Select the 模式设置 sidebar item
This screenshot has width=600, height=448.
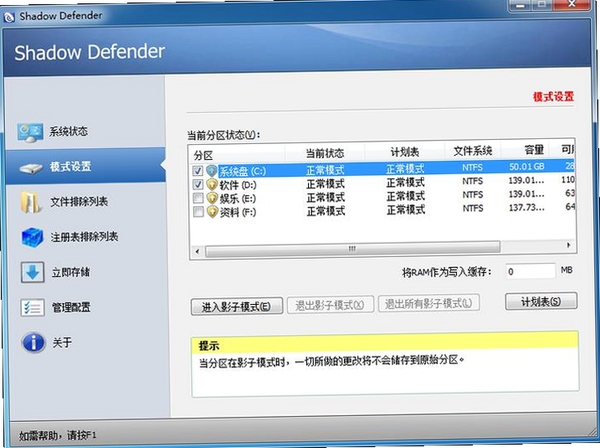86,166
